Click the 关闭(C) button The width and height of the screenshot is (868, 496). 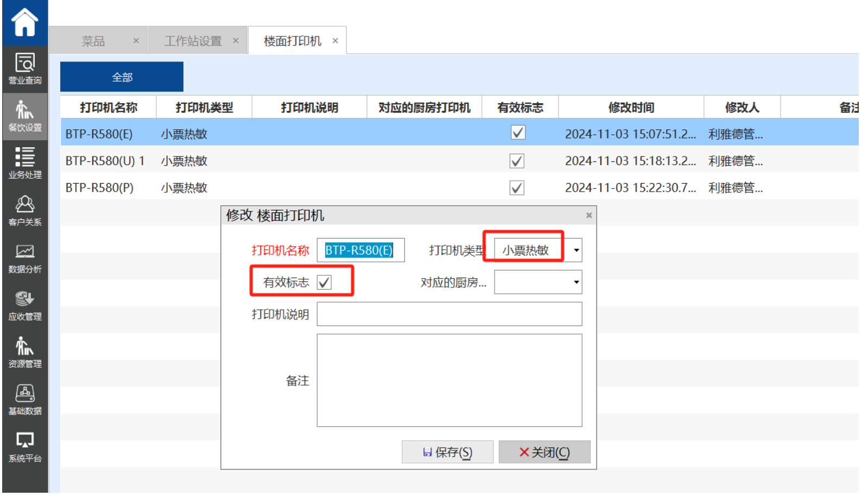tap(544, 452)
